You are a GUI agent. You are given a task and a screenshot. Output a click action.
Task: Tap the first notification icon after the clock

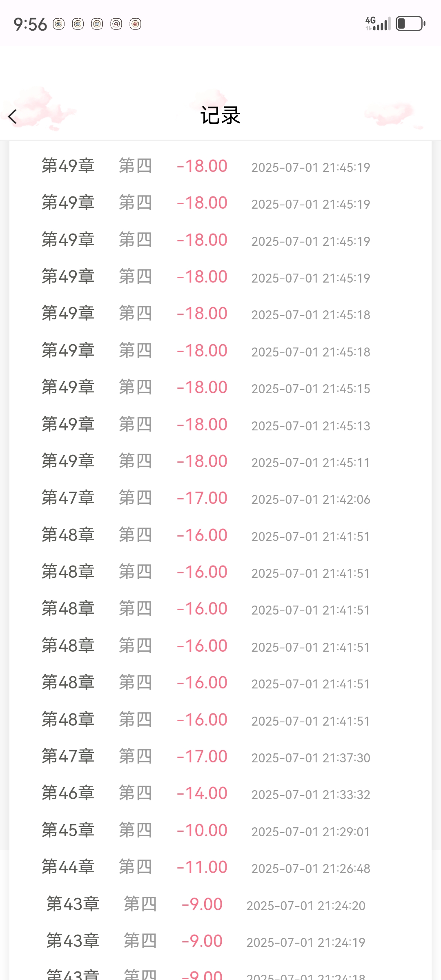tap(59, 24)
